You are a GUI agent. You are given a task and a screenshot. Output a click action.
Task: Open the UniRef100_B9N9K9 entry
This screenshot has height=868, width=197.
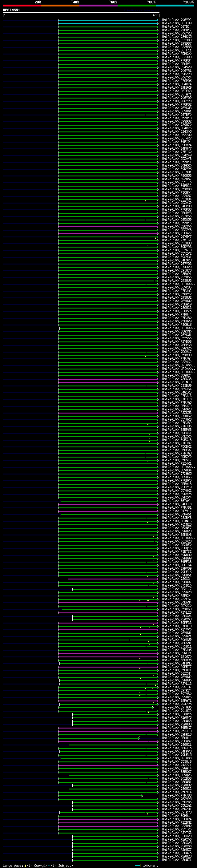point(176,88)
